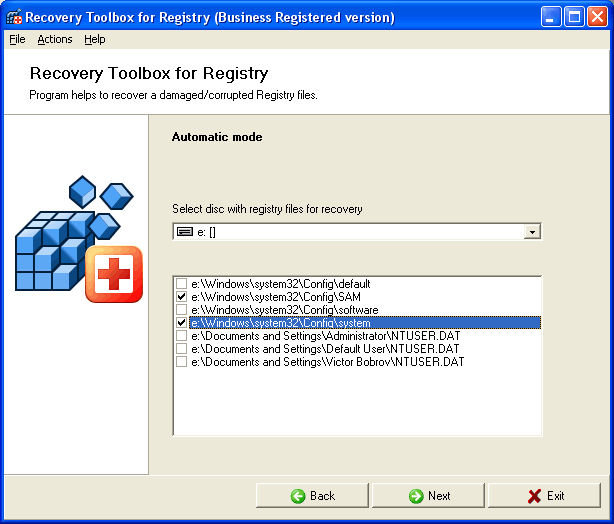614x524 pixels.
Task: Check the Config\default registry file
Action: coord(181,283)
